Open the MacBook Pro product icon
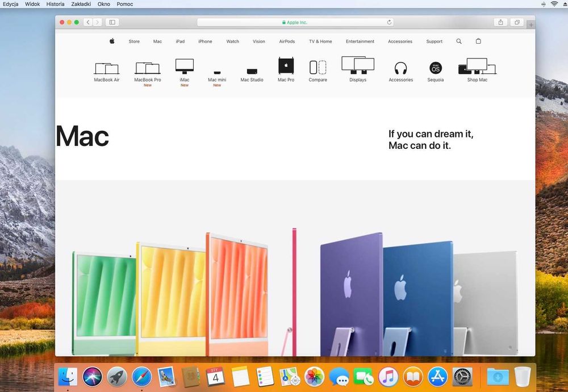The image size is (568, 392). coord(148,68)
